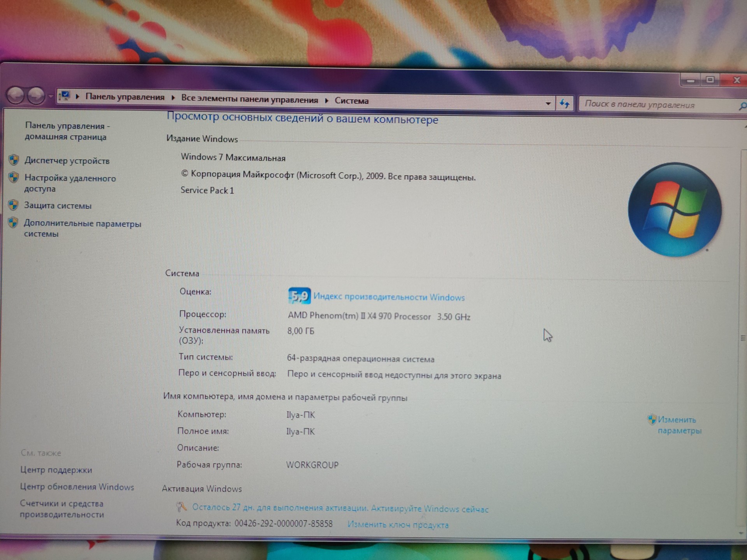
Task: Open Центр обновления Windows link
Action: 77,487
